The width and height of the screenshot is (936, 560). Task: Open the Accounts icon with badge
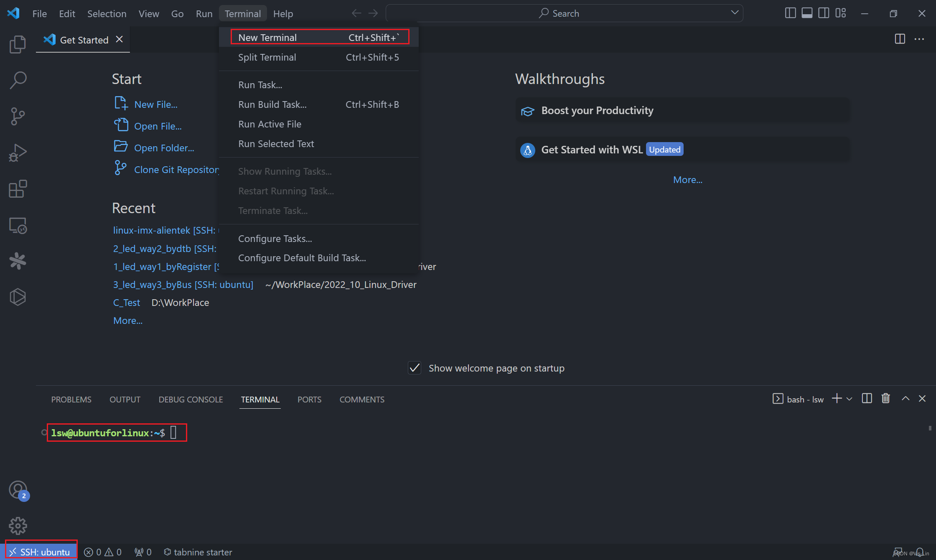pyautogui.click(x=18, y=490)
